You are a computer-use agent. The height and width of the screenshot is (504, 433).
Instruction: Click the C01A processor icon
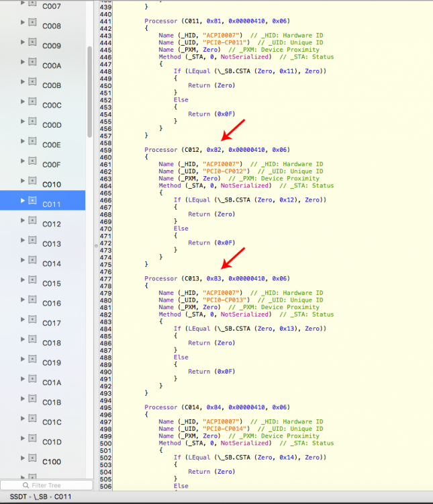tap(32, 378)
